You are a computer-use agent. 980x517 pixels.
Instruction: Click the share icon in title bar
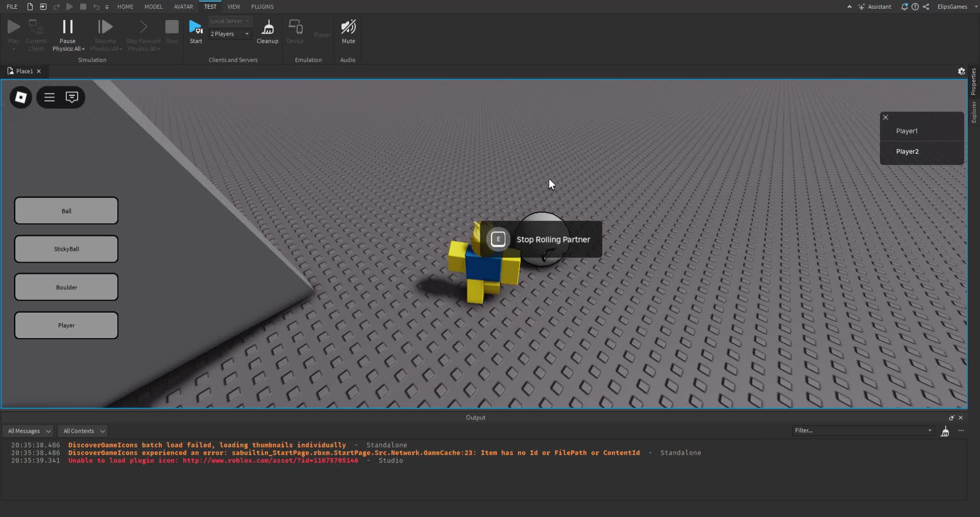926,7
